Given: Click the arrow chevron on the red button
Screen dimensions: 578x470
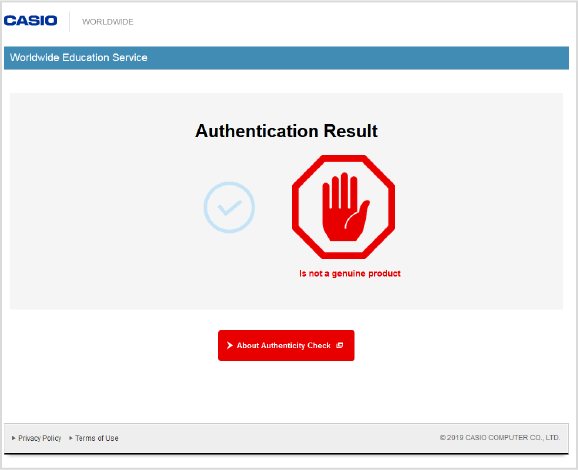Looking at the screenshot, I should [230, 345].
